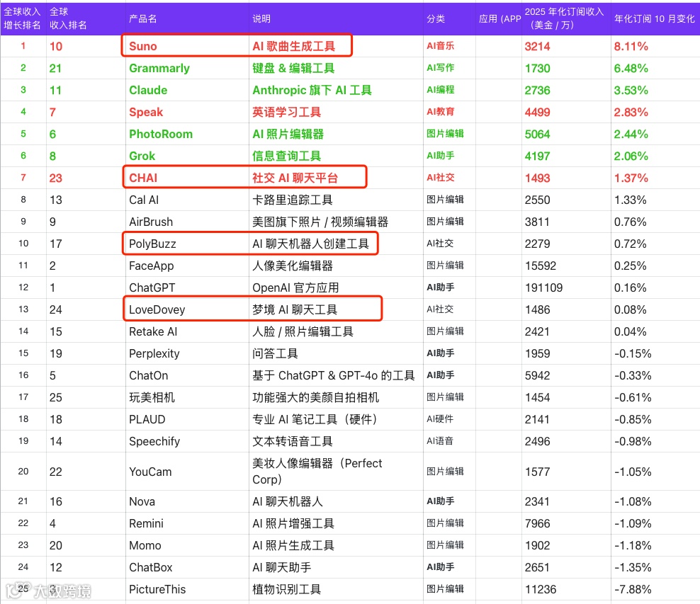Click the 6.48% change value
The height and width of the screenshot is (604, 700).
[x=631, y=68]
